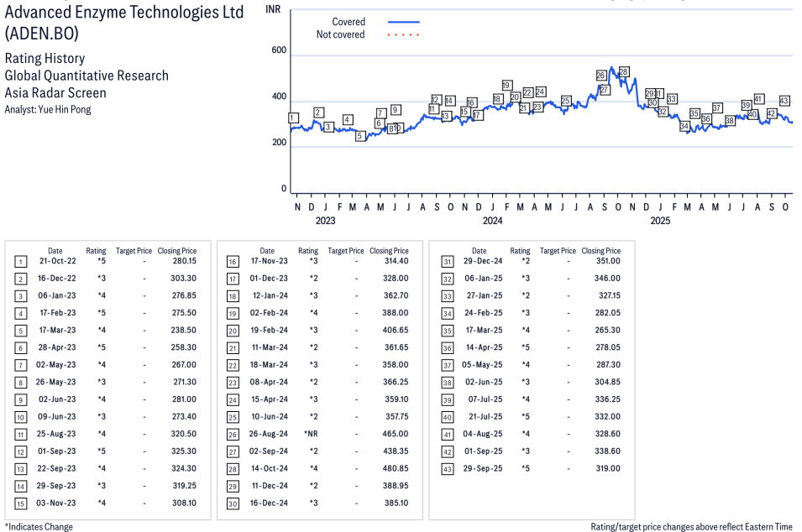Click the red dotted Not covered legend line
This screenshot has height=532, width=802.
403,35
